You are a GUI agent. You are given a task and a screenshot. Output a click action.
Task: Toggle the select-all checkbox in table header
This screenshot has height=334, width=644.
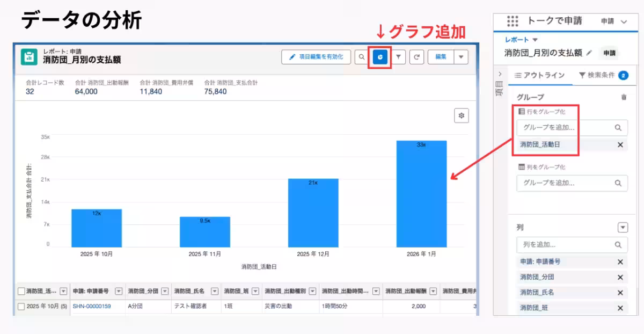[21, 291]
